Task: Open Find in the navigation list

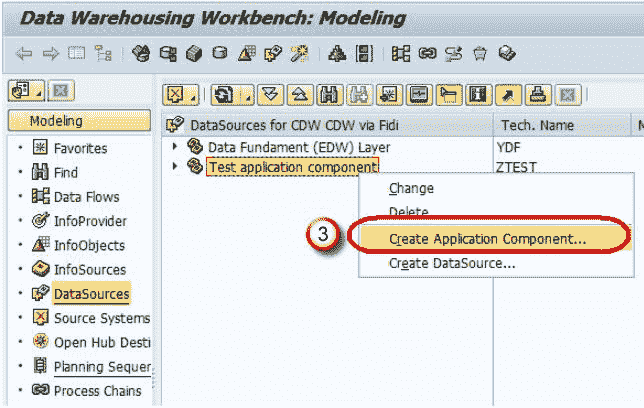Action: pyautogui.click(x=66, y=173)
